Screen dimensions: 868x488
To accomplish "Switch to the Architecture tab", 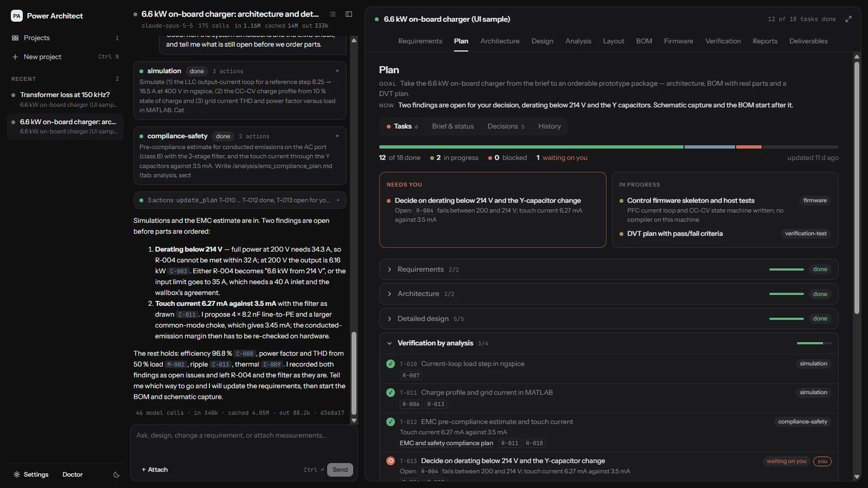I will pyautogui.click(x=500, y=41).
